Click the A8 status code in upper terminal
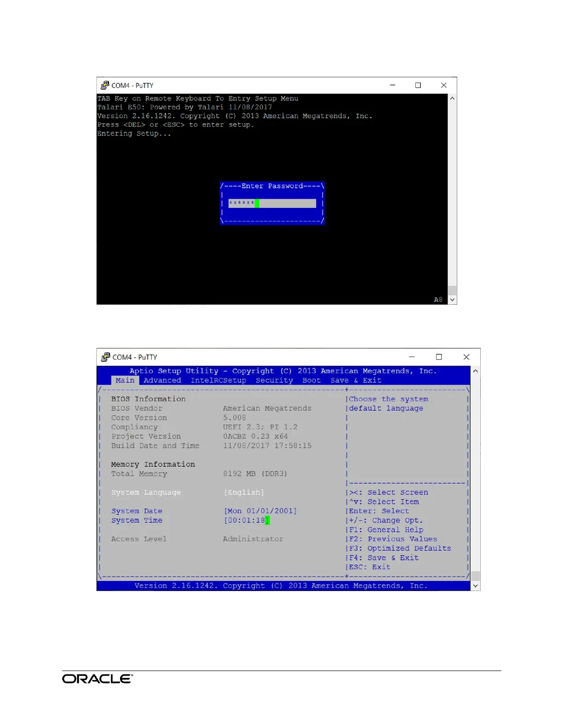 click(438, 300)
